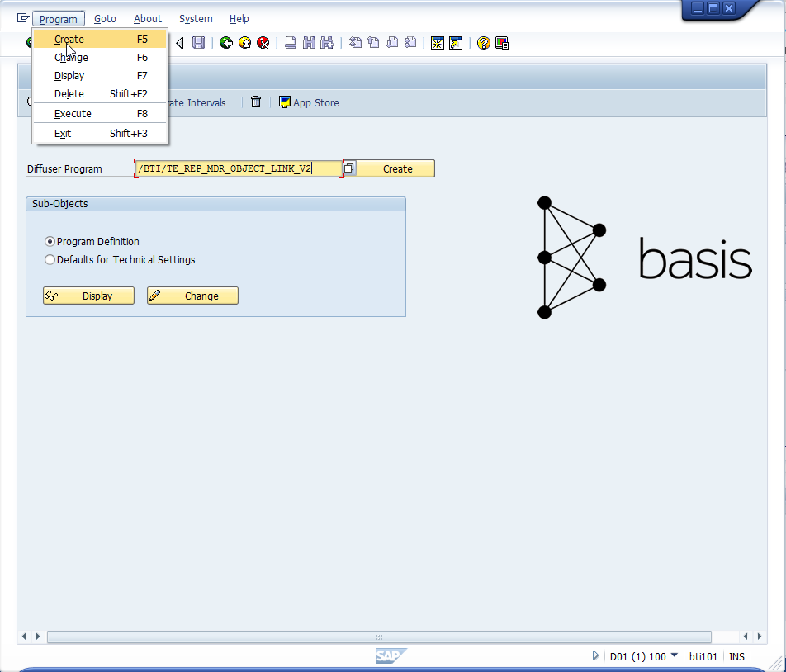Open the App Store toolbar item

tap(309, 102)
